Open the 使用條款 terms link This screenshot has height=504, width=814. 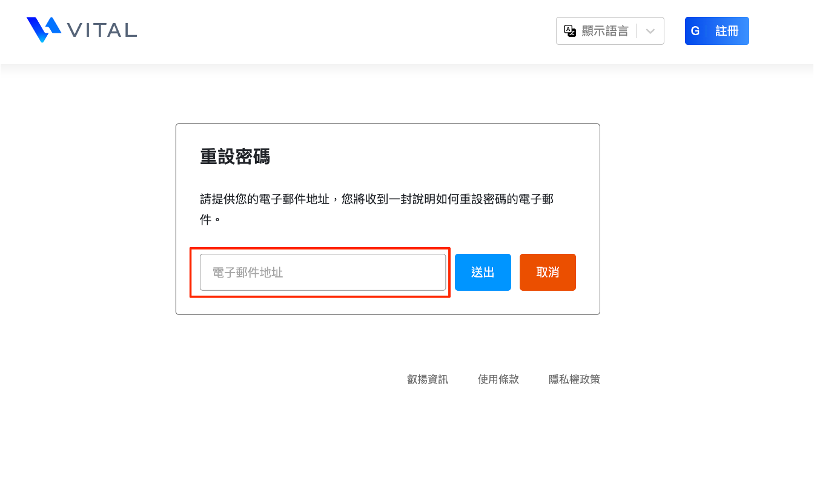(x=498, y=380)
